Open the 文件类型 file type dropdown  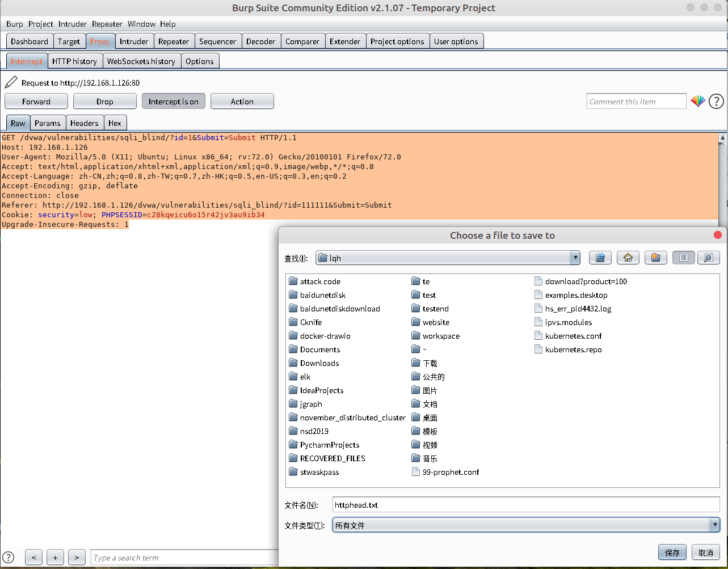click(526, 525)
